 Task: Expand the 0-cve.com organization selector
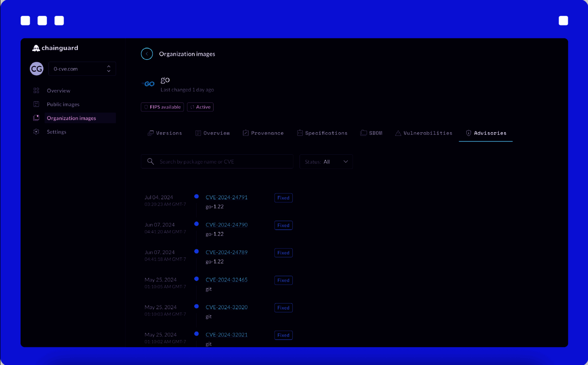[108, 68]
